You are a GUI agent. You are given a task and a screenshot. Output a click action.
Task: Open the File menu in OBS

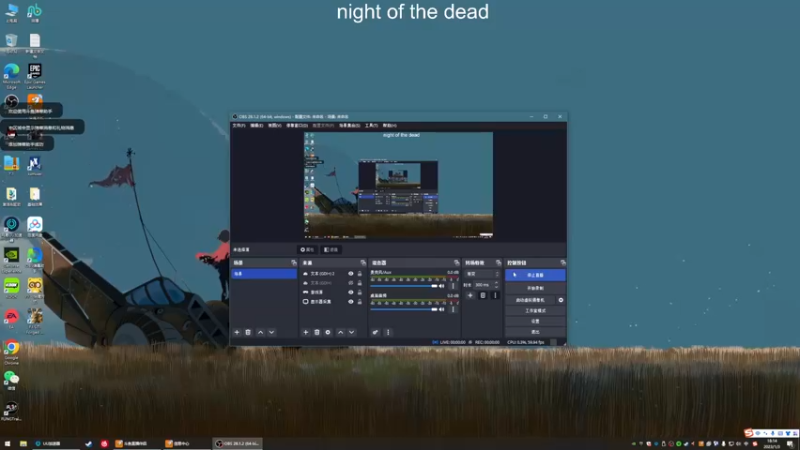[x=239, y=126]
